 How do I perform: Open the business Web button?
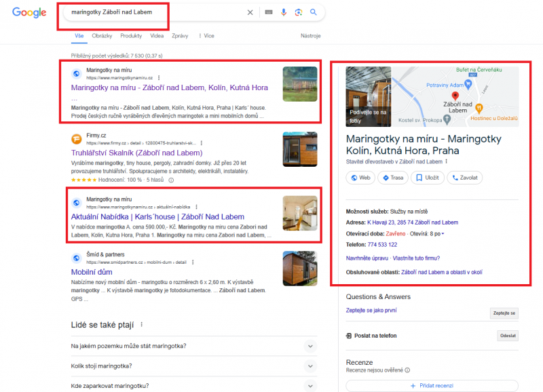click(360, 178)
